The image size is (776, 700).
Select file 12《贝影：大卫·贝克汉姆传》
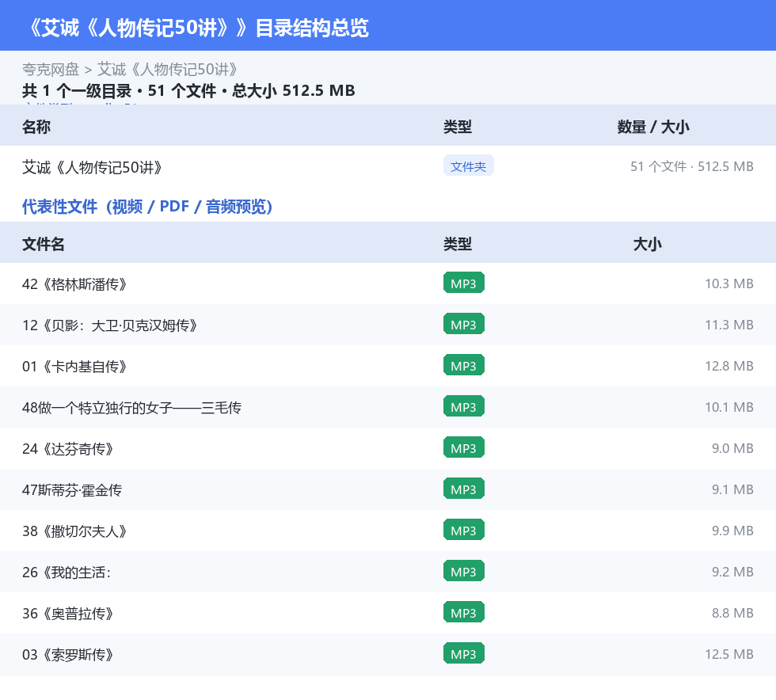click(x=110, y=325)
